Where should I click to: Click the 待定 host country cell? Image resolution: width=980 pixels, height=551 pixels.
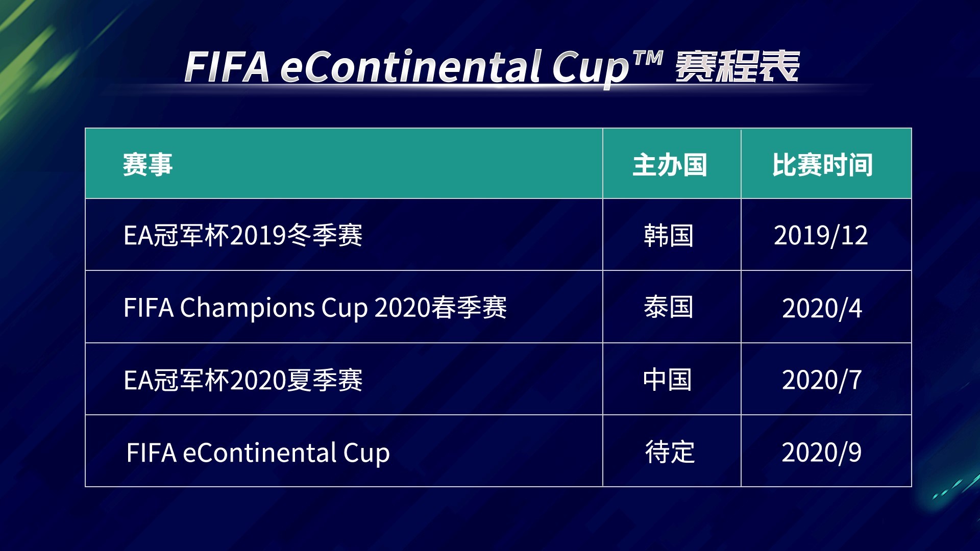tap(670, 453)
